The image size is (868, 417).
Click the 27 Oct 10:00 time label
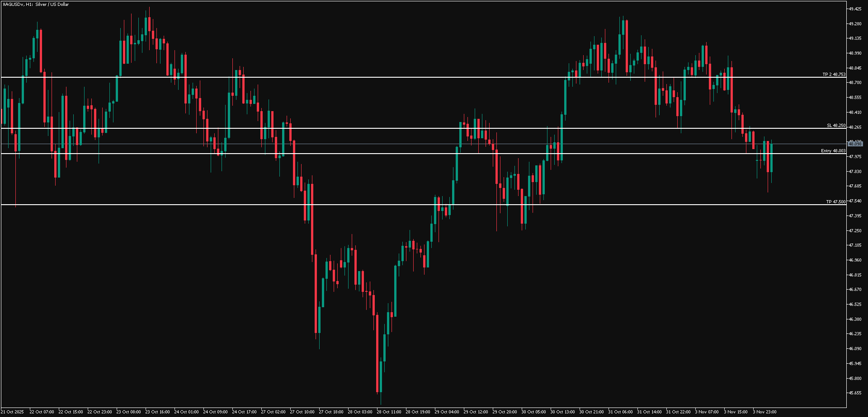click(x=302, y=412)
